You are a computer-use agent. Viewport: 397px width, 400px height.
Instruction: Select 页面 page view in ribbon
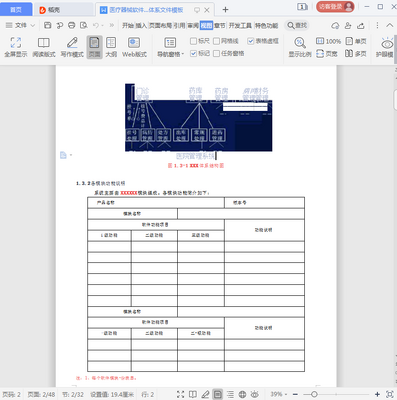click(94, 47)
